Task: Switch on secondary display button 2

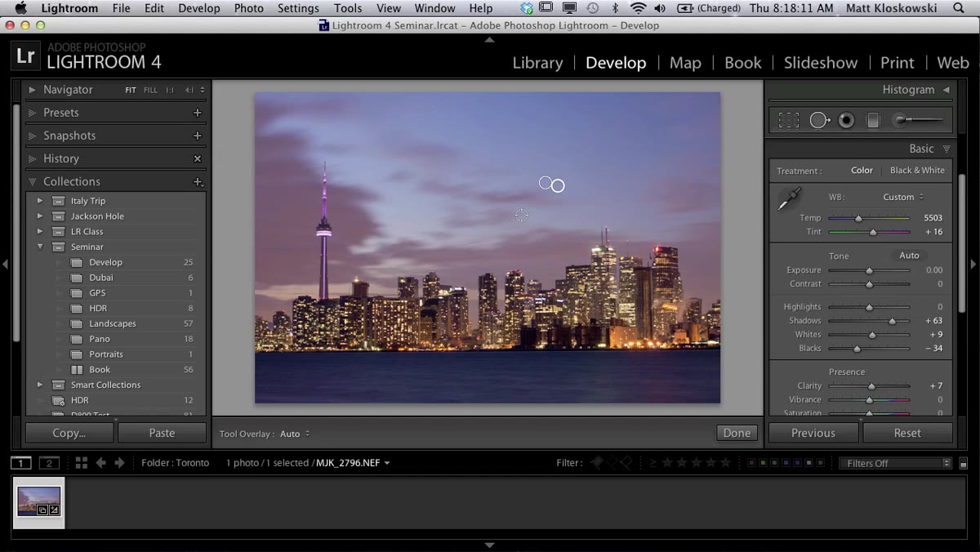Action: point(49,463)
